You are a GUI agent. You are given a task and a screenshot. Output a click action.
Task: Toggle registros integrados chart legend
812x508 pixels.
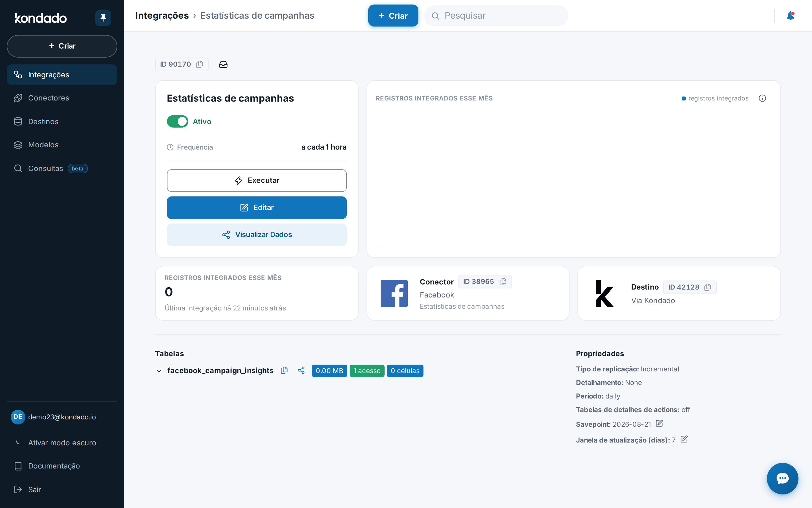click(x=715, y=98)
